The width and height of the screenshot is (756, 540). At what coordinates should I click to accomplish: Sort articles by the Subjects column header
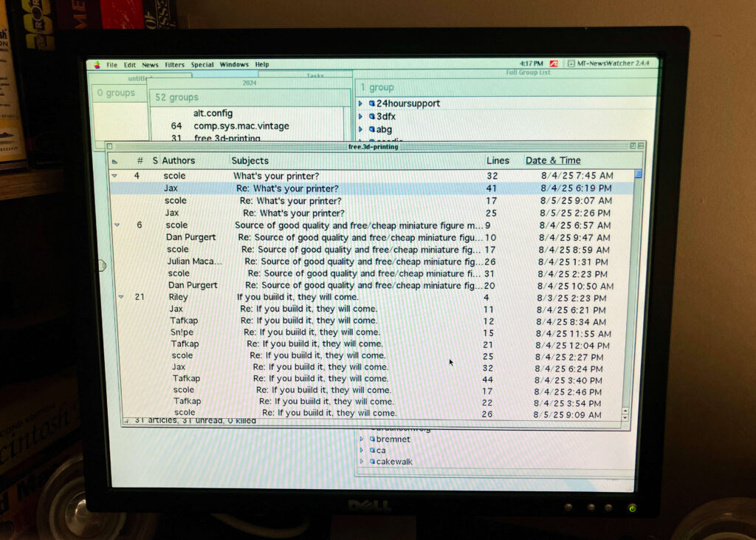tap(250, 161)
